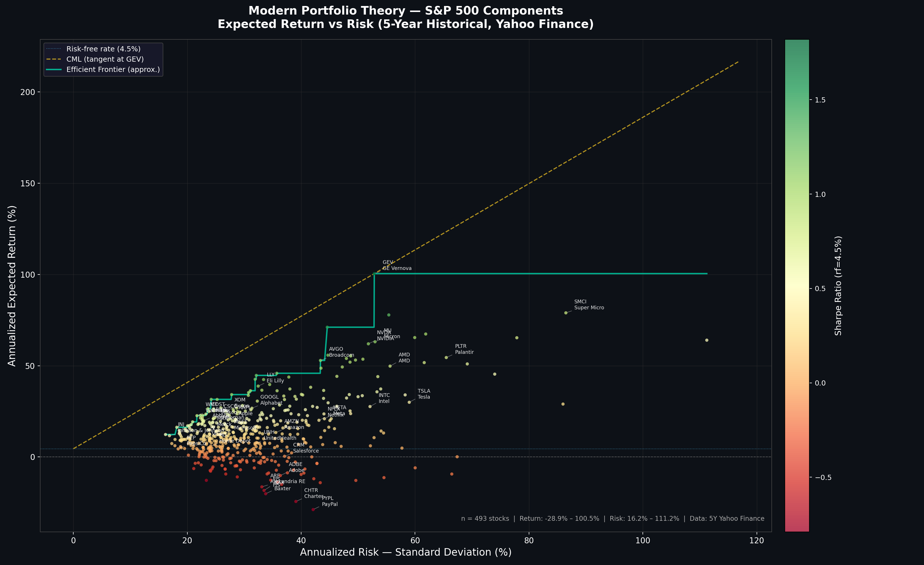Click legend entry 'CML (tangent at GEV)'
Image resolution: width=924 pixels, height=565 pixels.
105,59
